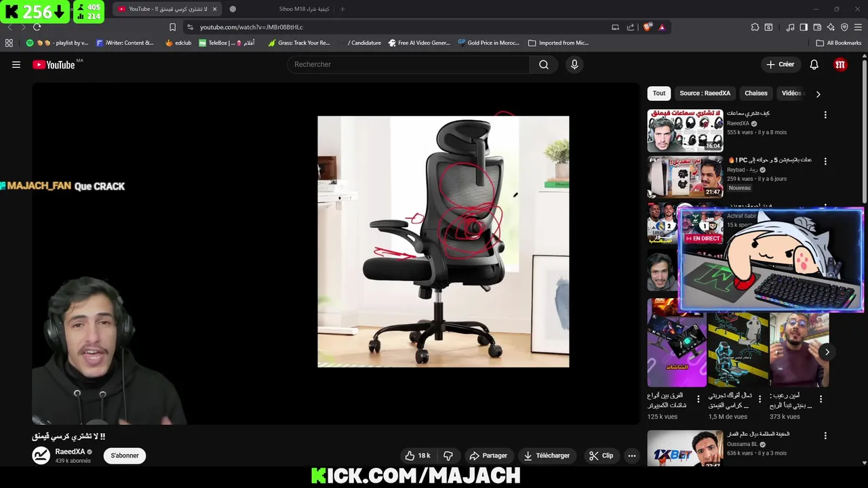Dislike the video with thumbs down
Viewport: 868px width, 488px height.
pos(448,455)
